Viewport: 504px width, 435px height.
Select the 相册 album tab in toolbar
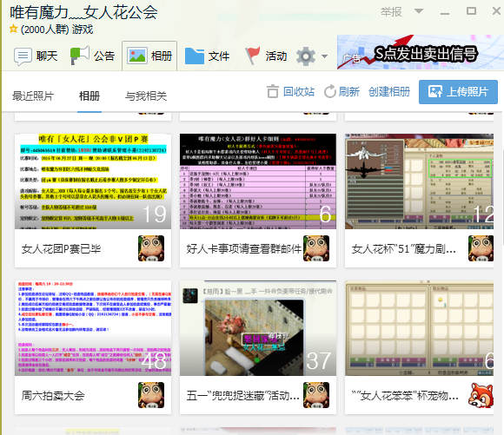pyautogui.click(x=149, y=56)
